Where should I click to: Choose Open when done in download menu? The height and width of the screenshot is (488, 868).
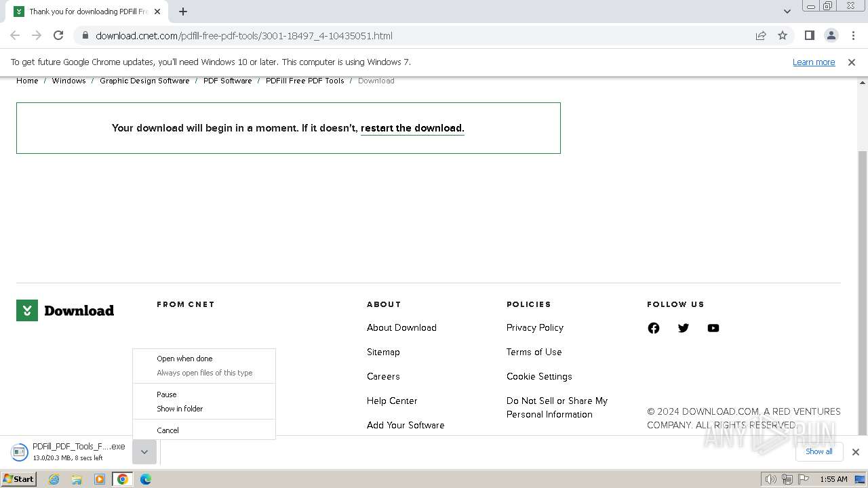point(204,359)
